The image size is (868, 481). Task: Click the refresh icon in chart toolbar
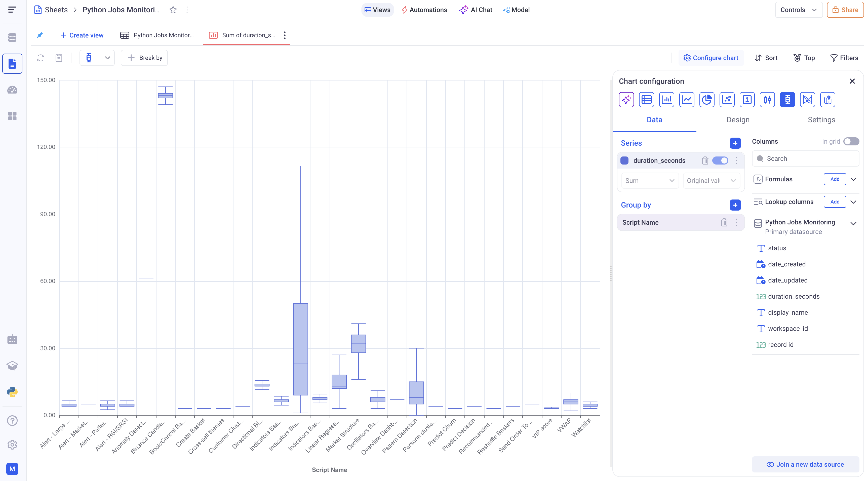point(41,58)
